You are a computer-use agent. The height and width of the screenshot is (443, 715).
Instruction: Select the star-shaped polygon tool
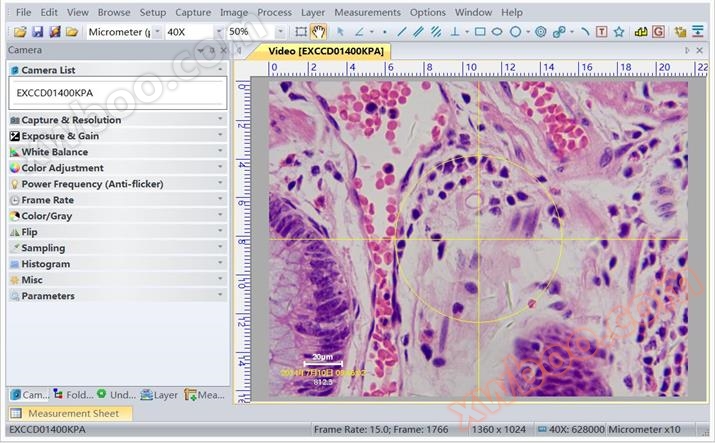tap(618, 32)
